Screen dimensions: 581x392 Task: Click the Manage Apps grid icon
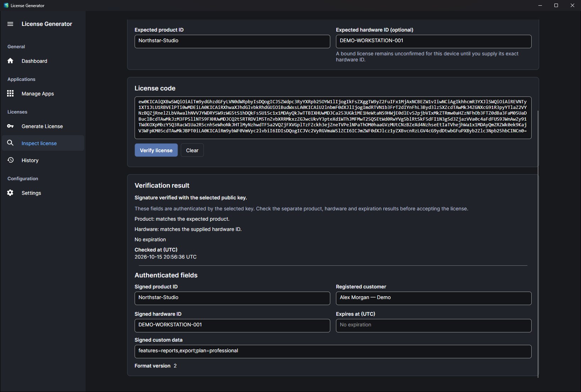(x=10, y=93)
